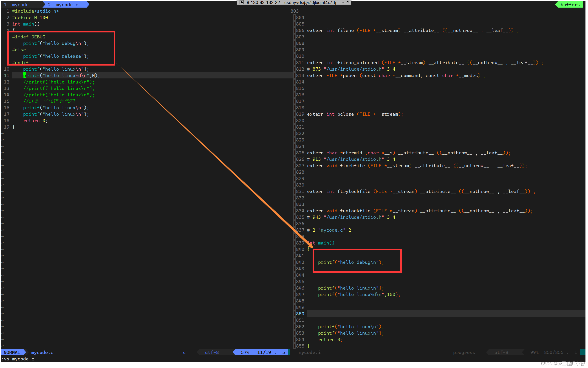
Task: Click line 10 printf "hello linux\n" in mycode.c
Action: 56,69
